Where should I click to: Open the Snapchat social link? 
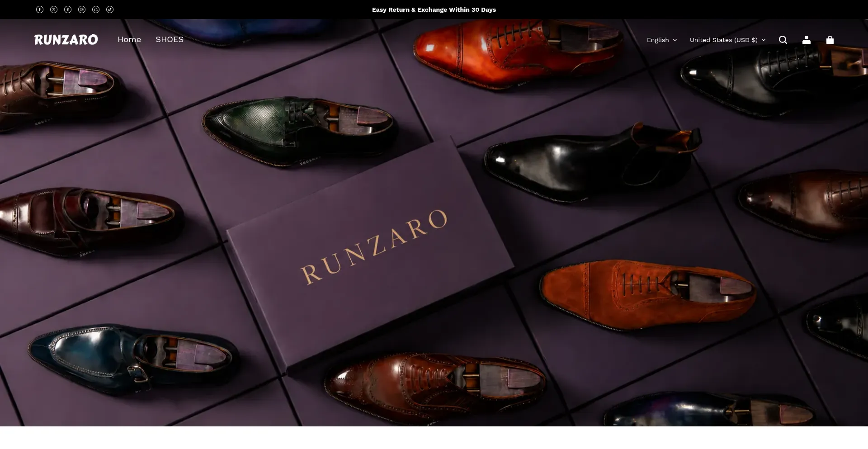(96, 9)
